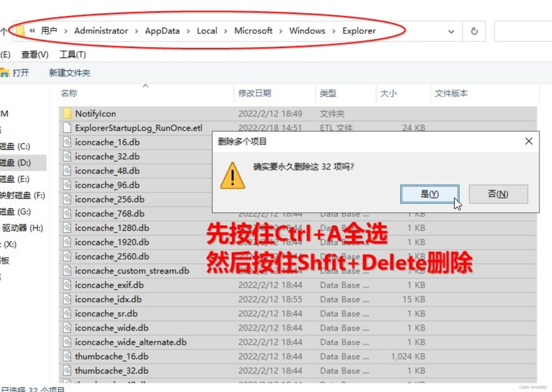Select 映射磁盘 (F:) in the navigation pane

pos(22,195)
